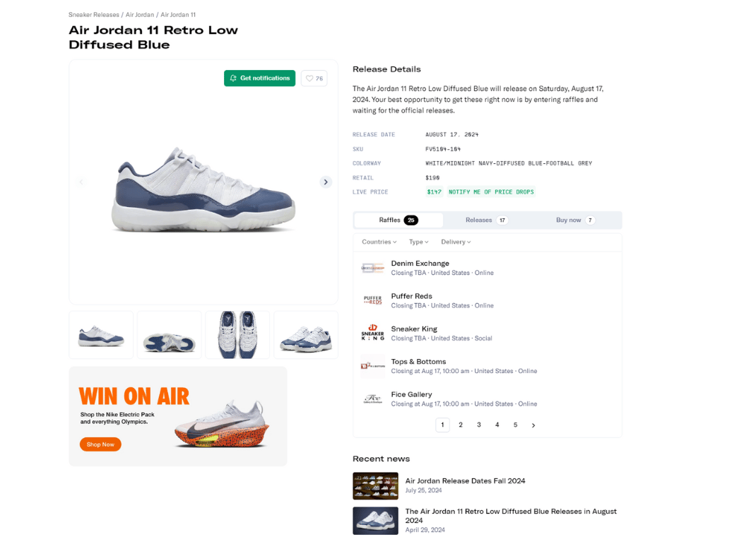Click Notify Me of Price Drops
Viewport: 756px width, 537px height.
(x=491, y=192)
